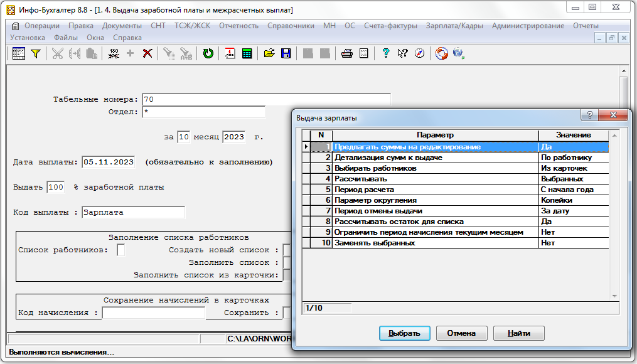Click the arrow-with-question context help icon
The image size is (637, 364).
pos(402,53)
